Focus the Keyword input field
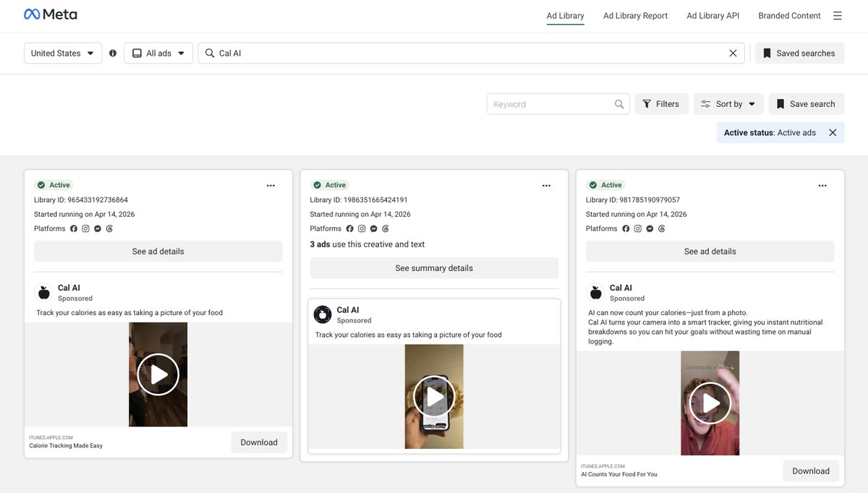868x493 pixels. (x=558, y=104)
